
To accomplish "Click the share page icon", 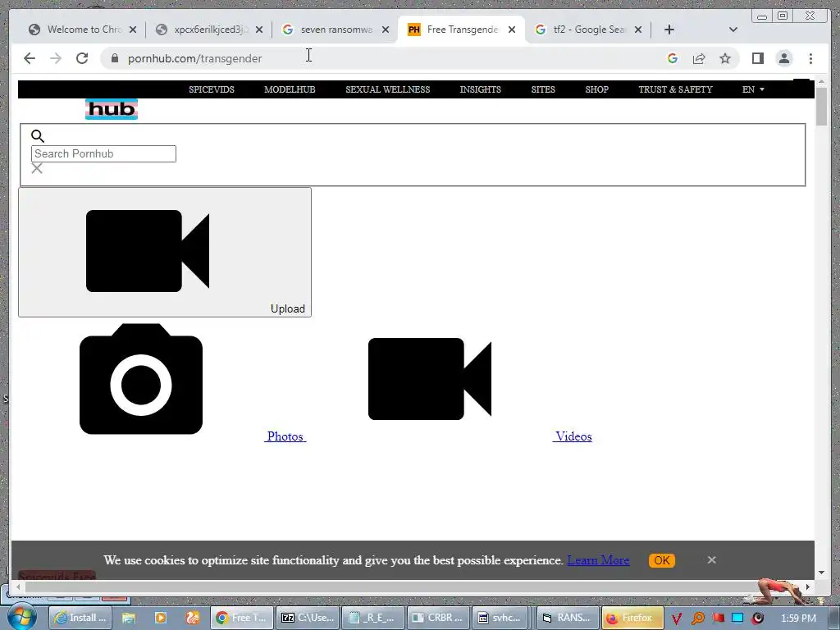I will [x=699, y=58].
